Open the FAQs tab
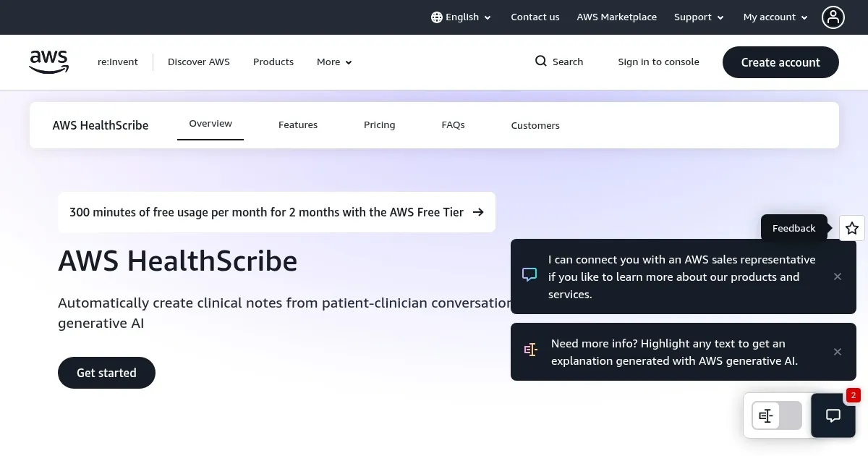868x456 pixels. pos(453,124)
